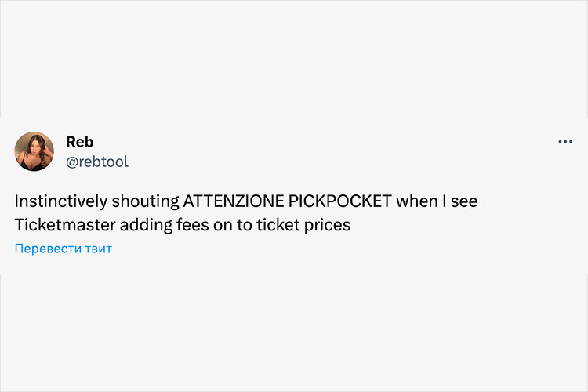Click Reb's profile avatar photo

(x=34, y=151)
